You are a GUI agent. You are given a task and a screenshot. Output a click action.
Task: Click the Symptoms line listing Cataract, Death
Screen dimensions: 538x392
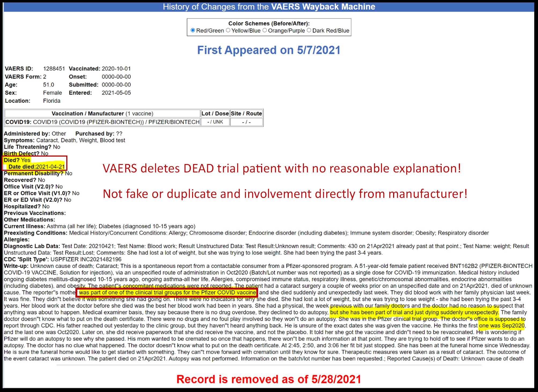tap(64, 140)
